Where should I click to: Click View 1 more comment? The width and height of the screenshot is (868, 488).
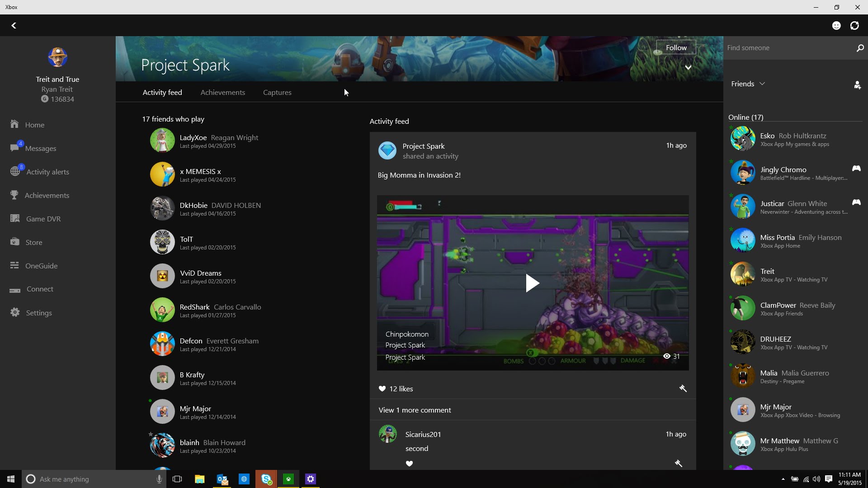pyautogui.click(x=415, y=410)
